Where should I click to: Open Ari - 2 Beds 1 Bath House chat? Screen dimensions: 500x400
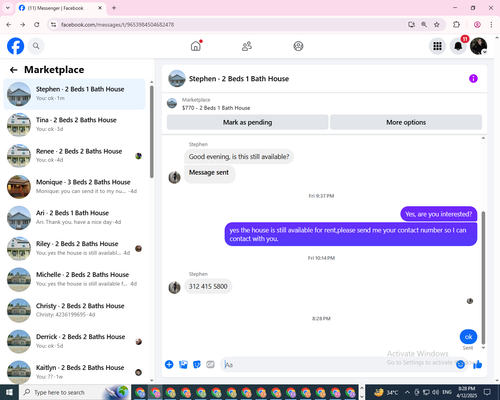tap(74, 218)
